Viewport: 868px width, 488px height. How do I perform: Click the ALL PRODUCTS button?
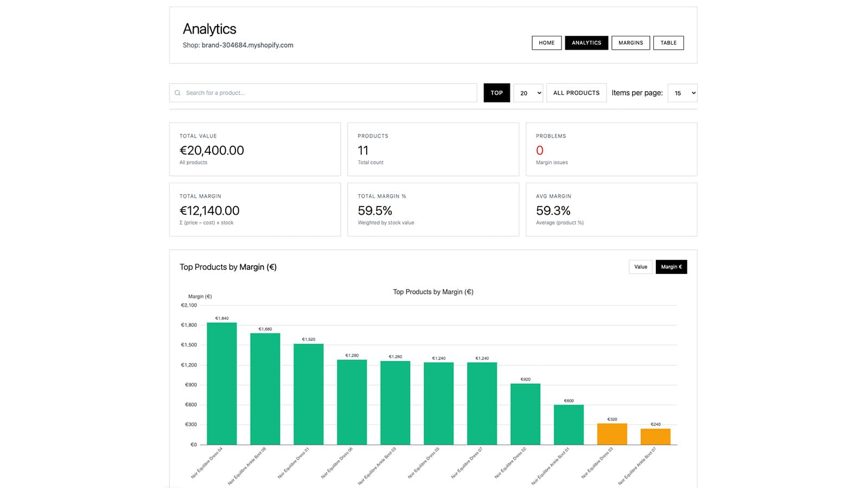576,93
